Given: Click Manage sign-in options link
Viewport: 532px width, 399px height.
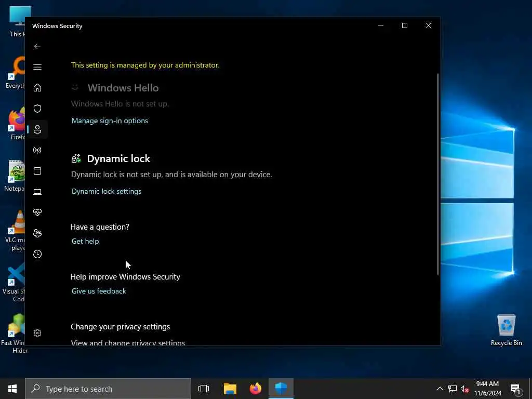Looking at the screenshot, I should pos(110,121).
